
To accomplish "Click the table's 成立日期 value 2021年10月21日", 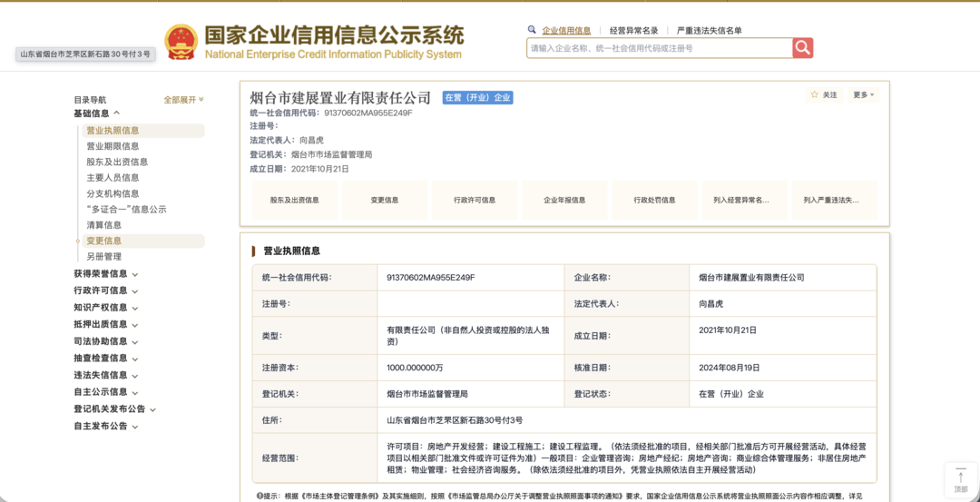I will (x=728, y=330).
